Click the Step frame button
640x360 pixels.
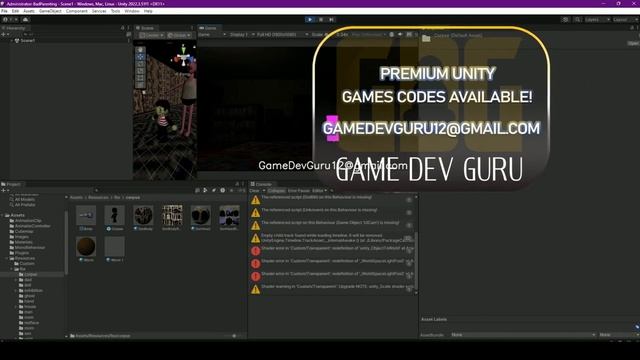pos(331,19)
